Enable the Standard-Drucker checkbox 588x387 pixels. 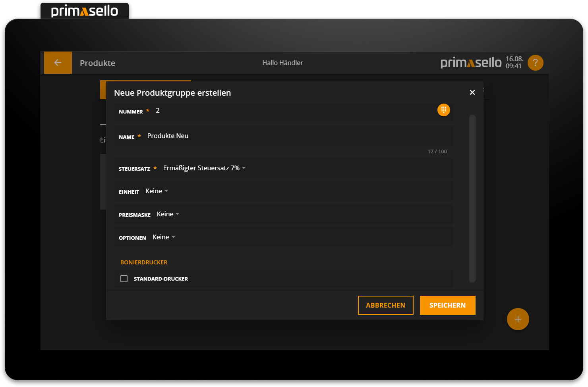124,279
